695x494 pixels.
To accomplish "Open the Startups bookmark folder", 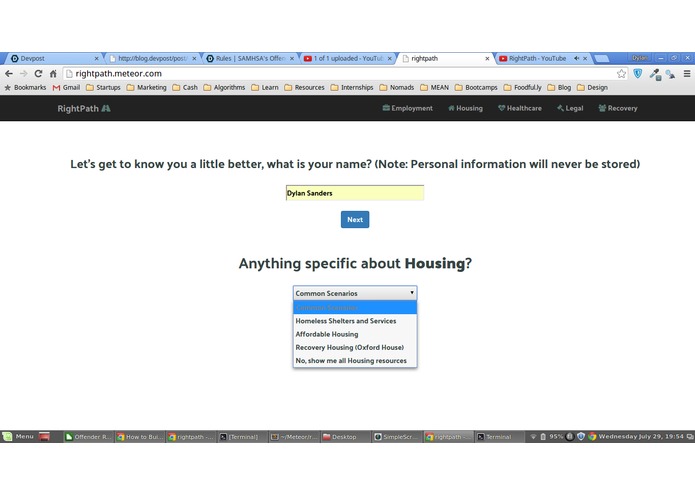I will click(103, 87).
